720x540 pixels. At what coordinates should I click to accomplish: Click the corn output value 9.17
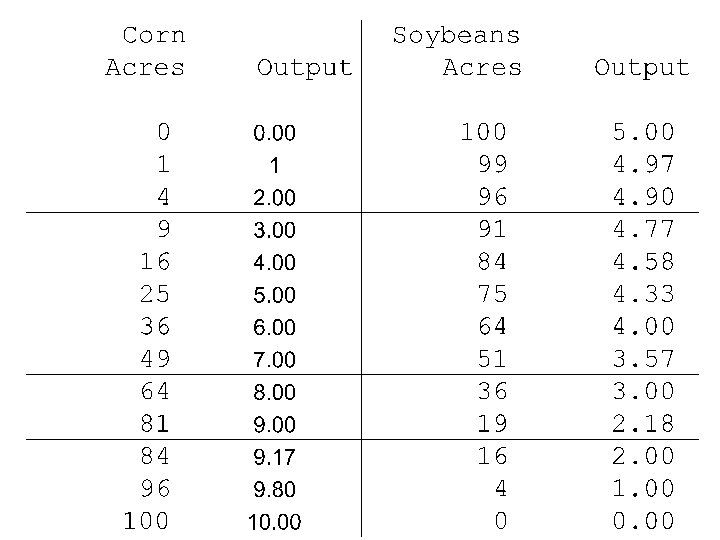point(274,458)
